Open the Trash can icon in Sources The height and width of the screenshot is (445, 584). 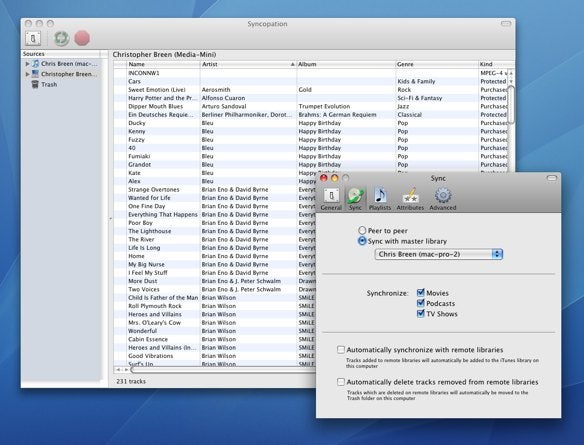pyautogui.click(x=35, y=84)
